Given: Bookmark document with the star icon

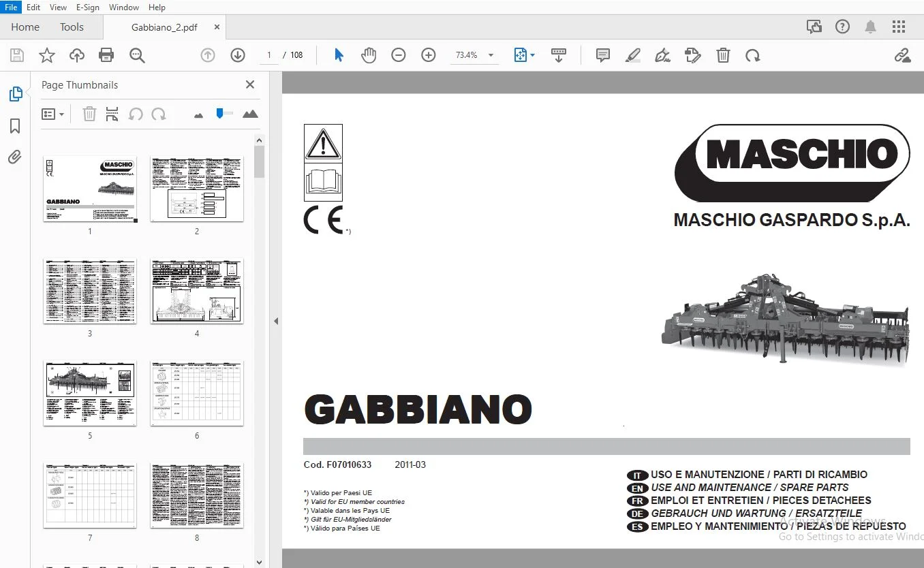Looking at the screenshot, I should (x=47, y=55).
